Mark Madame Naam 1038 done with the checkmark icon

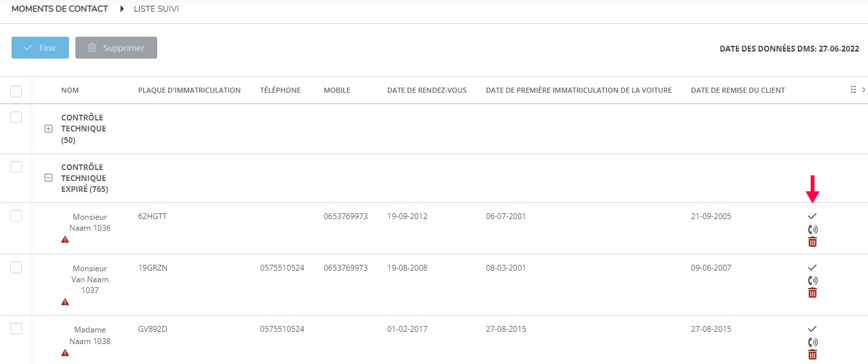tap(812, 329)
